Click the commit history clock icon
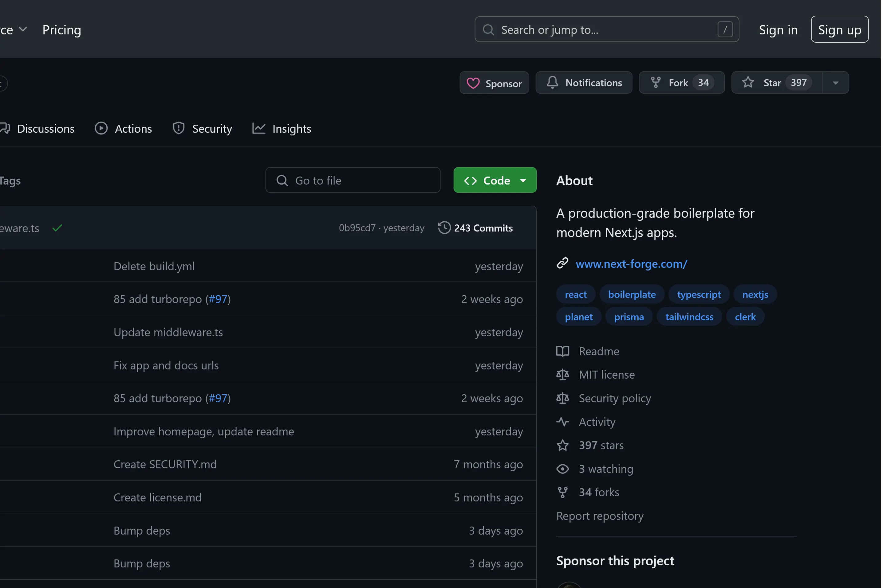Screen dimensions: 883x588 pyautogui.click(x=444, y=228)
